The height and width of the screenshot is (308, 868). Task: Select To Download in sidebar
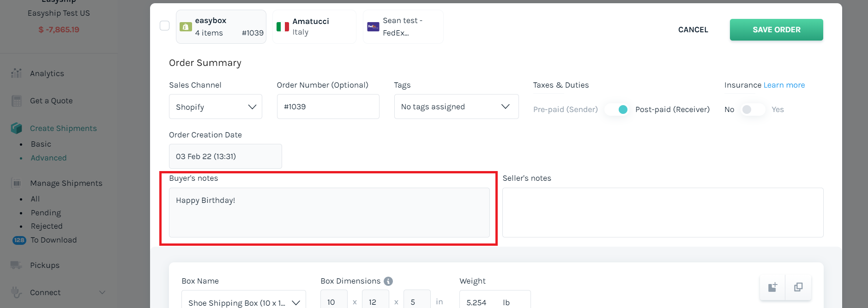(54, 240)
